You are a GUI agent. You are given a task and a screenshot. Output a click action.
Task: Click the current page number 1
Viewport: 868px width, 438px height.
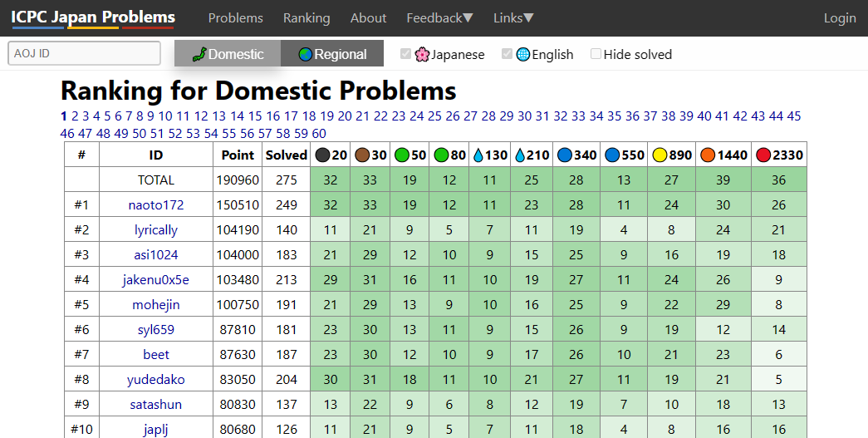pos(64,116)
